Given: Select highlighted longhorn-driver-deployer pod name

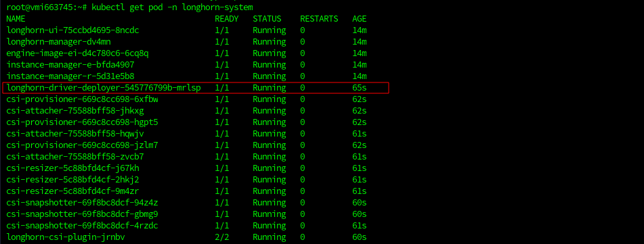Looking at the screenshot, I should tap(104, 88).
